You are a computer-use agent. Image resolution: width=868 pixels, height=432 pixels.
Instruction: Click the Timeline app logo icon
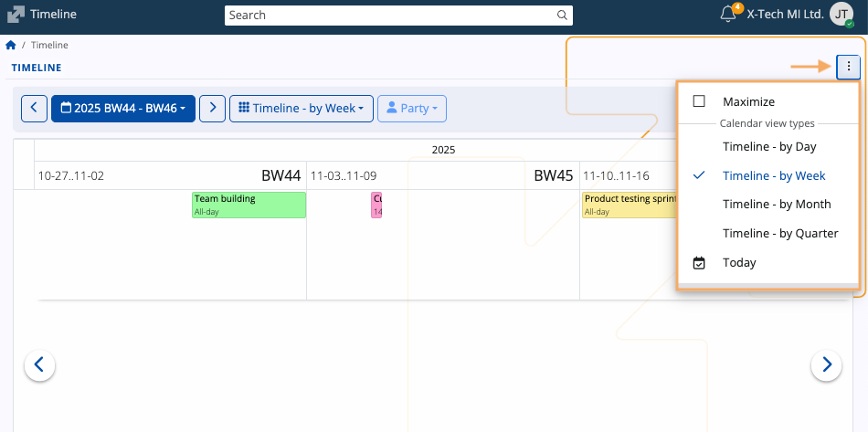pos(16,15)
